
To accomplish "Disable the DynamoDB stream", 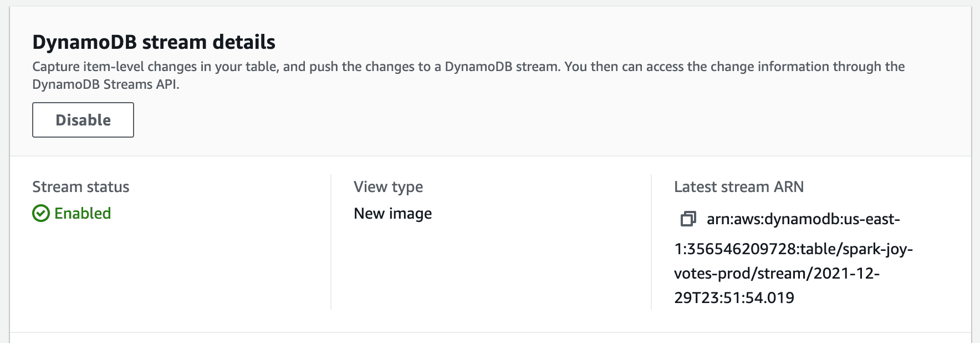I will click(83, 120).
